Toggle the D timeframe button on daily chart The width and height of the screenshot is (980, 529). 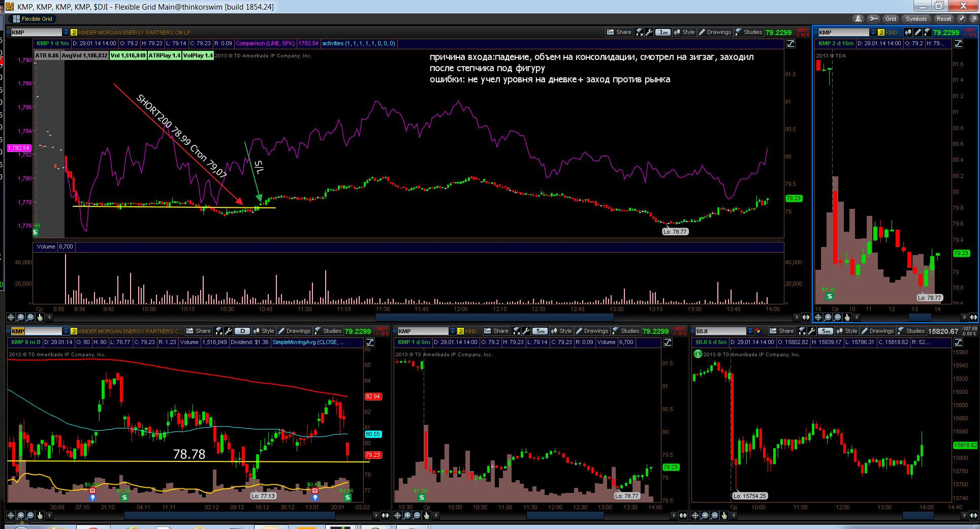(x=242, y=331)
